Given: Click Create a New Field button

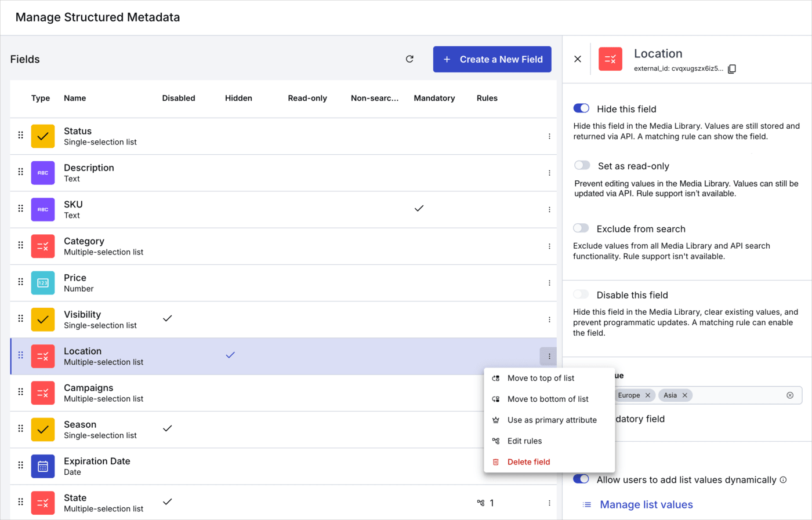Looking at the screenshot, I should (492, 59).
